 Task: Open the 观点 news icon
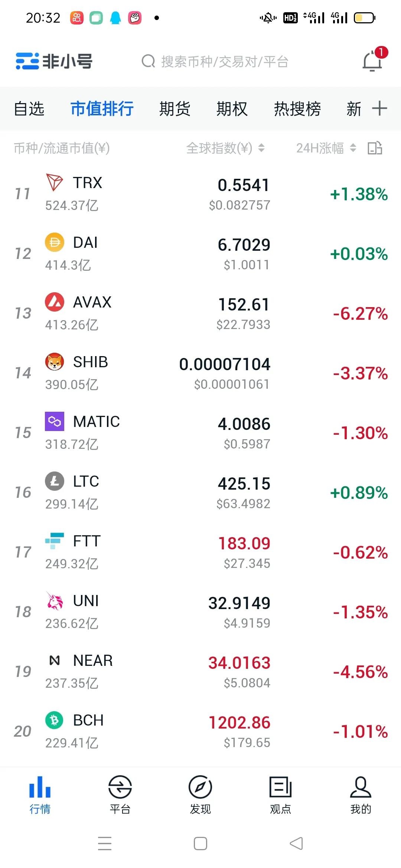click(281, 787)
